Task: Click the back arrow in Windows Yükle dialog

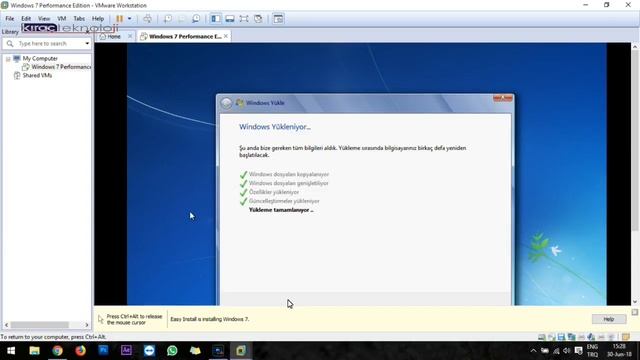Action: (x=226, y=103)
